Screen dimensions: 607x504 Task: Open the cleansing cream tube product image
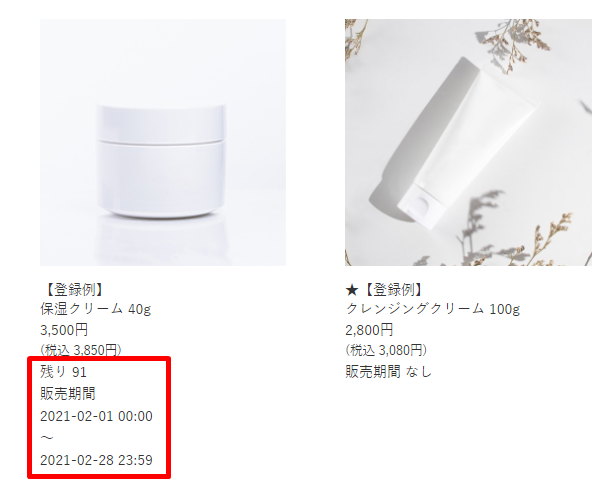pos(468,142)
